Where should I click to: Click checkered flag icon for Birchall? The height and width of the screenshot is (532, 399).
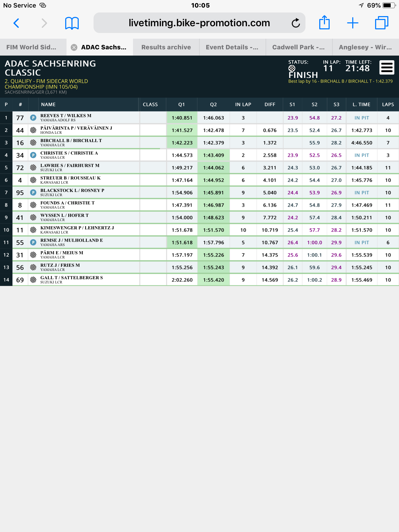(33, 143)
